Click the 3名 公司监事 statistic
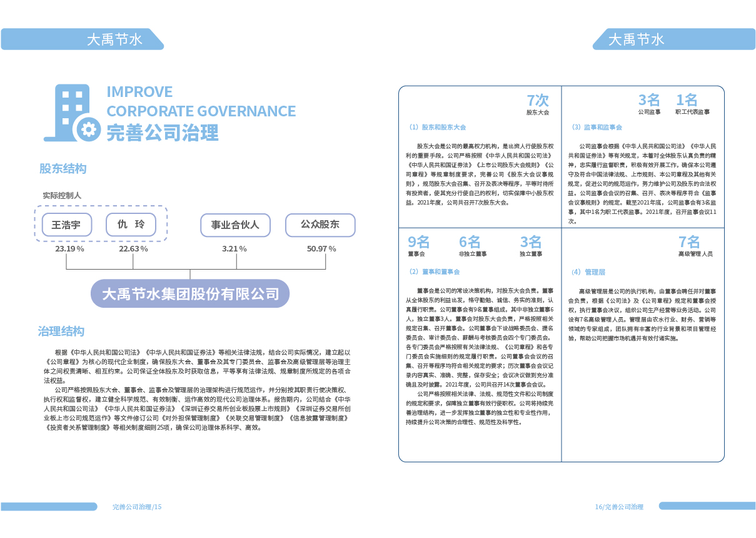This screenshot has width=756, height=538. [x=649, y=104]
